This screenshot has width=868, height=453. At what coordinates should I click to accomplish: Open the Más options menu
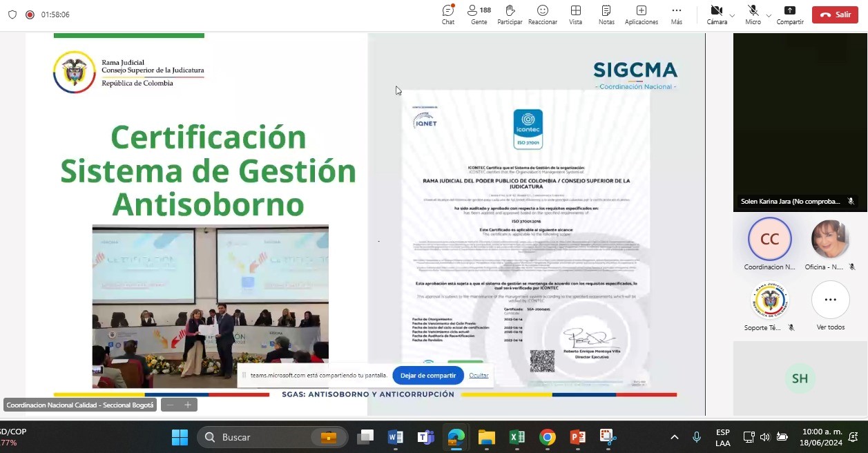click(676, 14)
